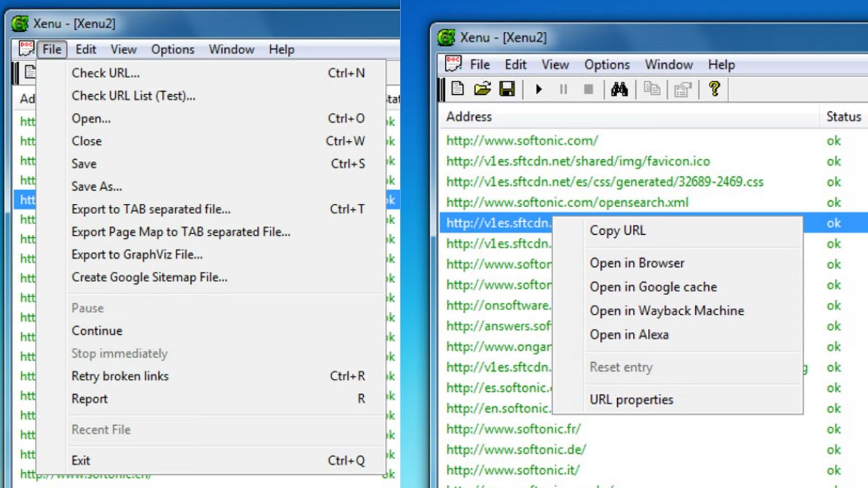The width and height of the screenshot is (868, 488).
Task: Select Export to GraphViz File...
Action: pyautogui.click(x=210, y=254)
